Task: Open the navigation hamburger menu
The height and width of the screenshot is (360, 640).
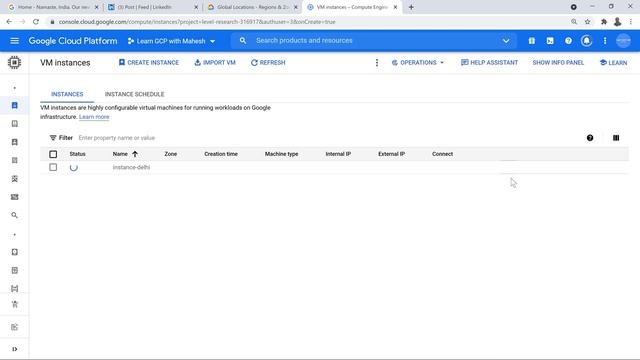Action: pyautogui.click(x=15, y=41)
